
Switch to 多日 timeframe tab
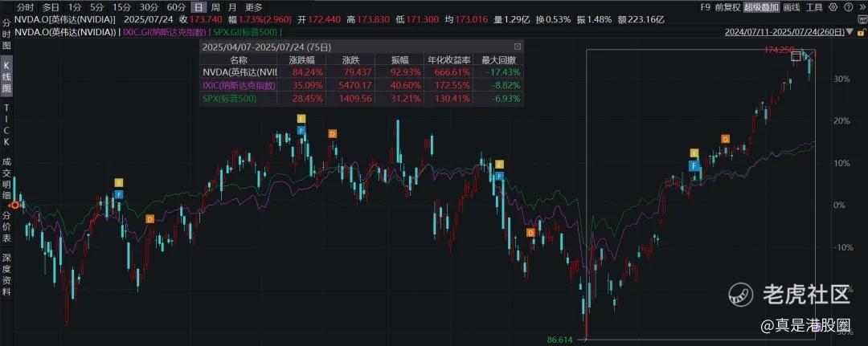tap(51, 7)
